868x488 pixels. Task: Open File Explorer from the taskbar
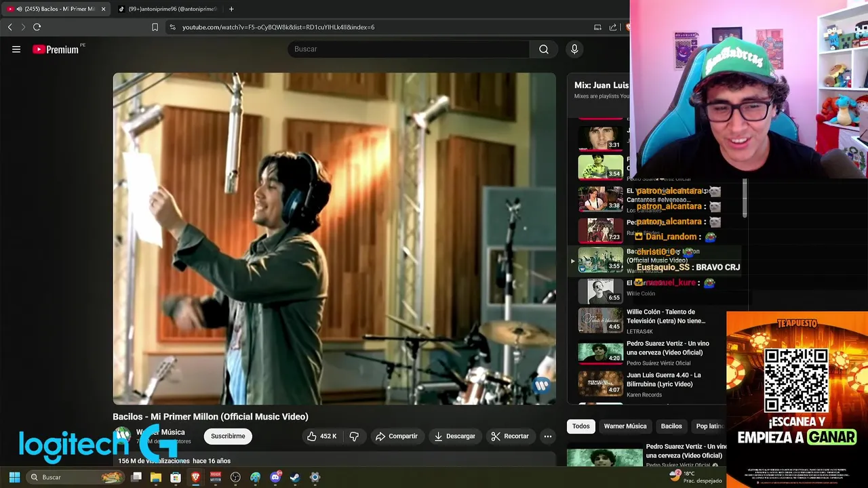click(156, 477)
